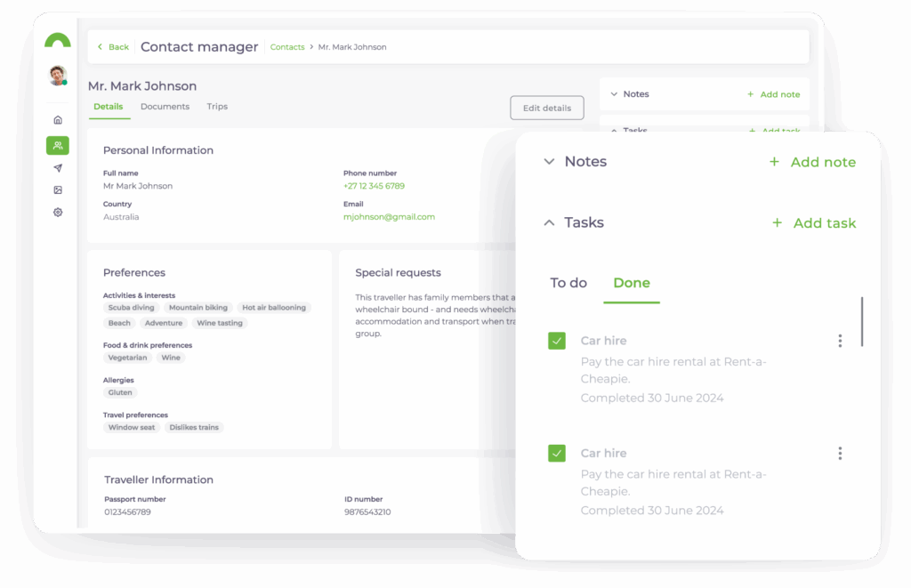Open the email link mjohnson@gmail.com
911x588 pixels.
pos(389,216)
